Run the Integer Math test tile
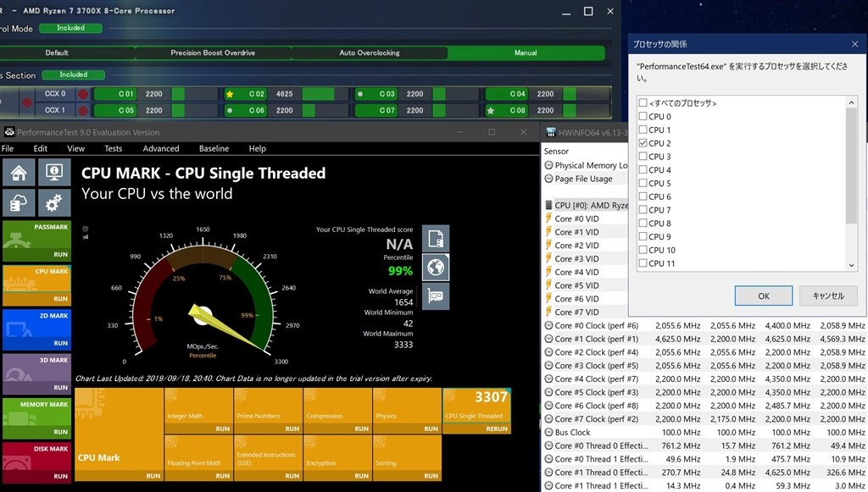 click(x=223, y=428)
